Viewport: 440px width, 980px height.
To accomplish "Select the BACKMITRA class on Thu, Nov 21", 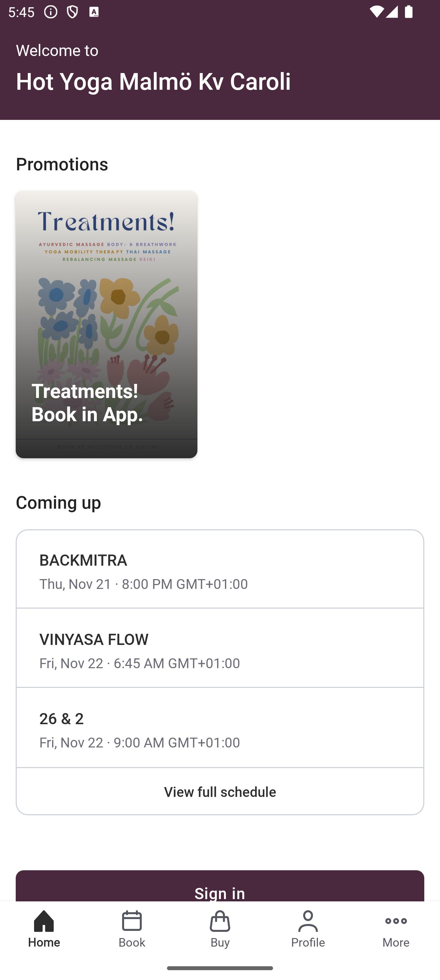I will coord(220,570).
